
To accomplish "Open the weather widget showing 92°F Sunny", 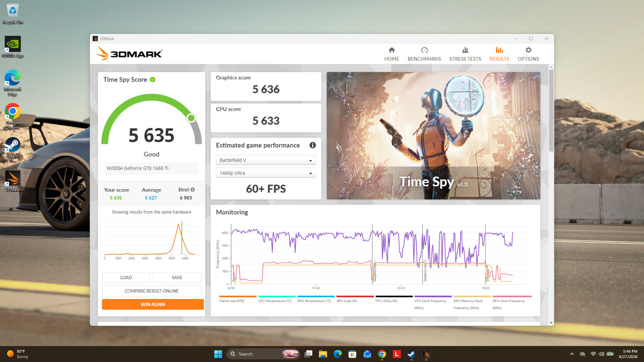I will 18,354.
